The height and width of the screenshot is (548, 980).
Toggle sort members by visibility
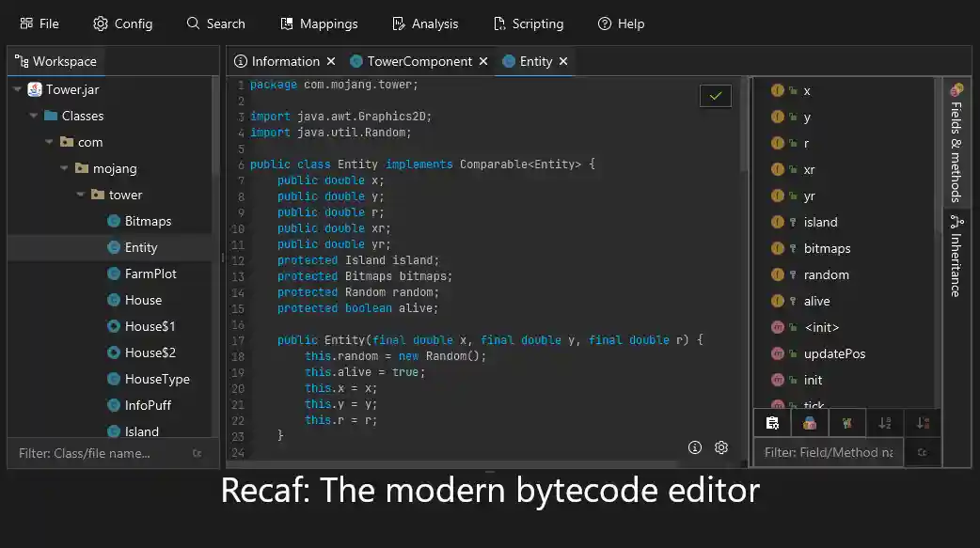coord(923,423)
